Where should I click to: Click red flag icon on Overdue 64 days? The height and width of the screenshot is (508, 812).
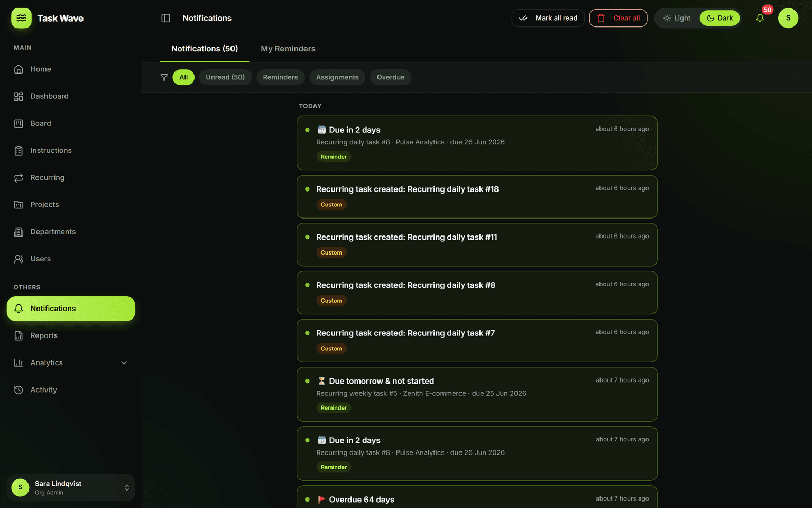[321, 500]
